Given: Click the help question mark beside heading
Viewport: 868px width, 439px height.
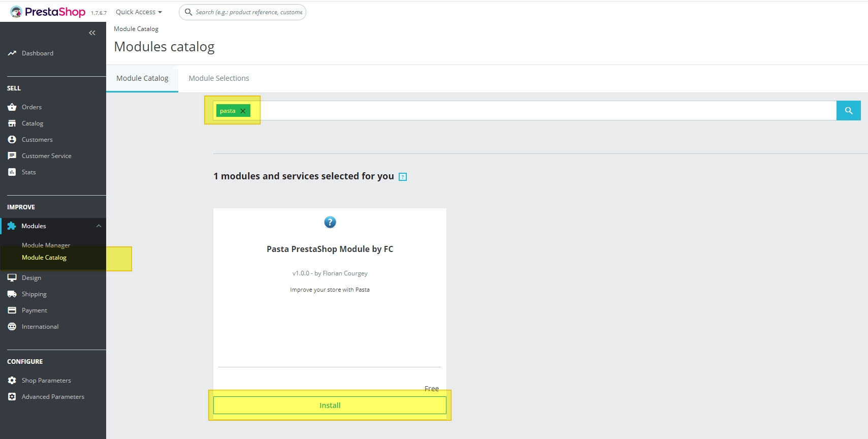Looking at the screenshot, I should pos(403,177).
